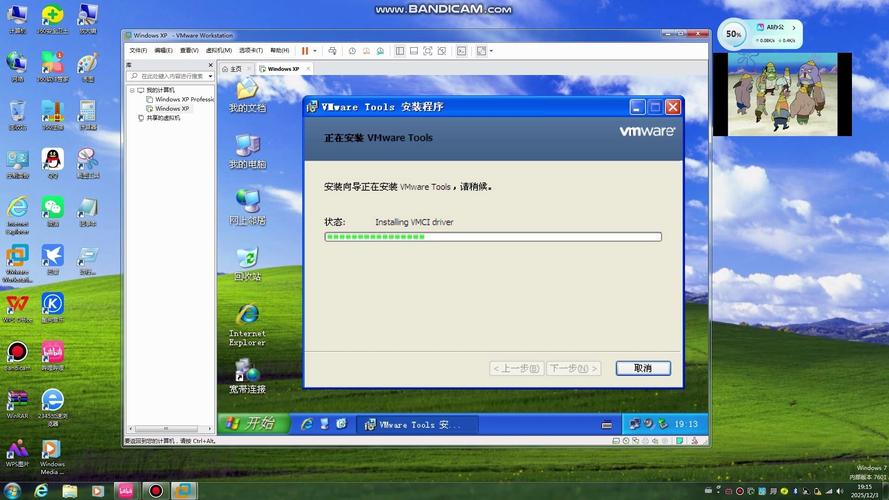This screenshot has width=889, height=500.
Task: Select the Windows XP entry in library tree
Action: click(168, 108)
